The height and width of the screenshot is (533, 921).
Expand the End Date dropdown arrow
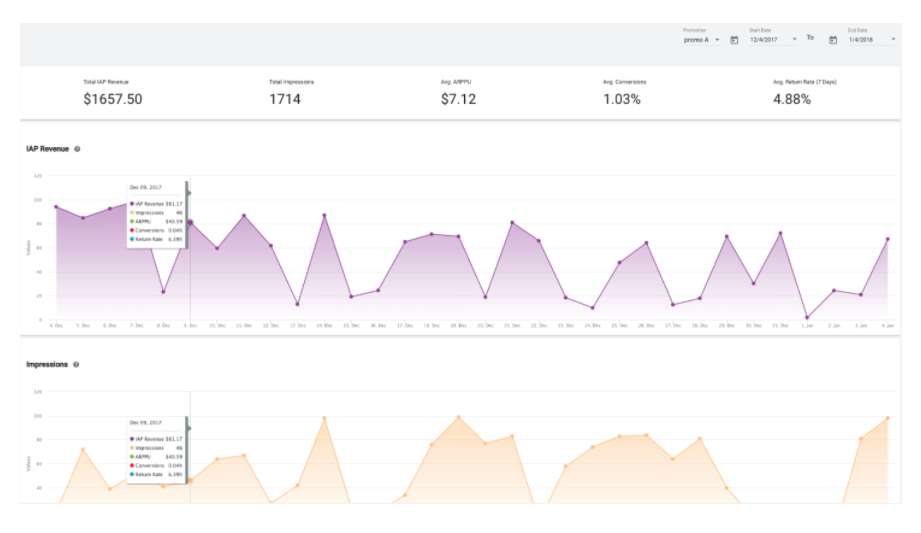[x=892, y=39]
